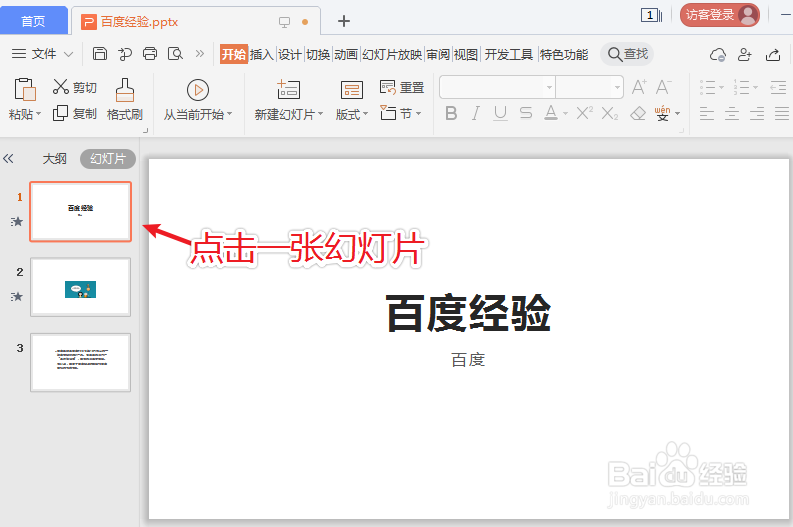
Task: Open font color dropdown arrow
Action: [x=565, y=114]
